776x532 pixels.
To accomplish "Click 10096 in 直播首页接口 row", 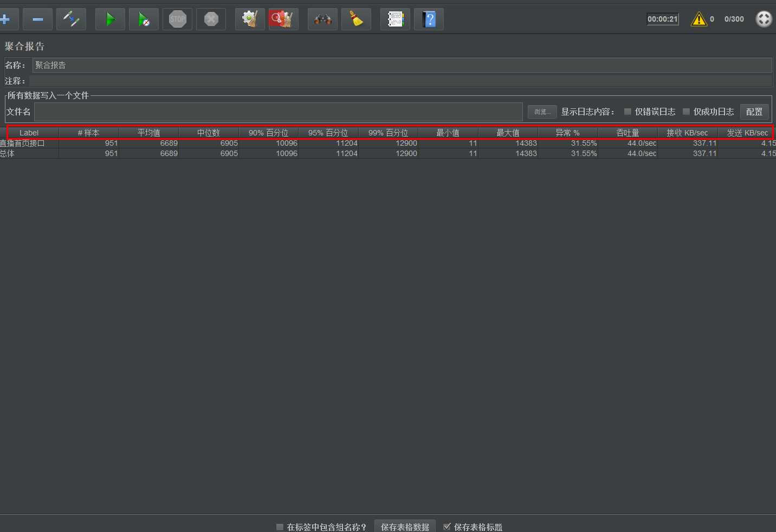I will coord(287,143).
